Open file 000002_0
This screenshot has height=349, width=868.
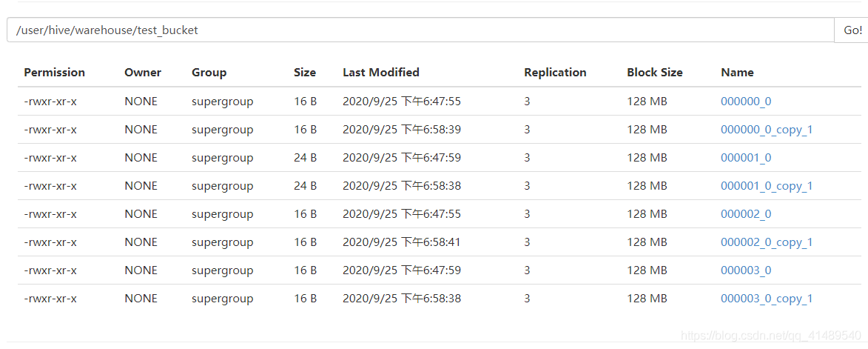746,214
